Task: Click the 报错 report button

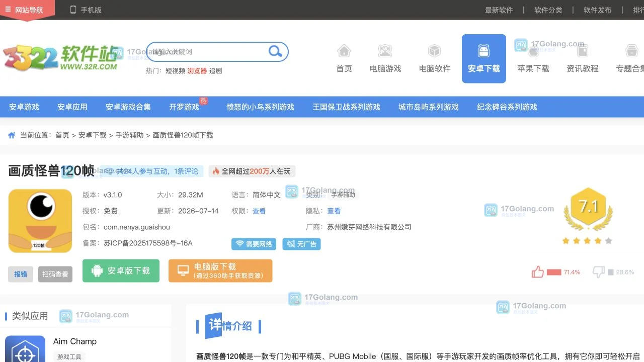Action: pyautogui.click(x=21, y=275)
